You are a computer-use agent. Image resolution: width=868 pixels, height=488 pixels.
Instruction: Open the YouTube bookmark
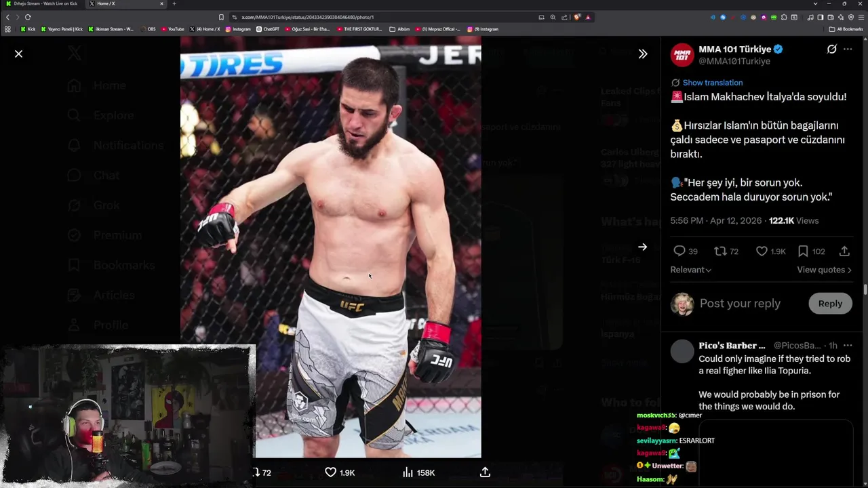click(x=172, y=29)
